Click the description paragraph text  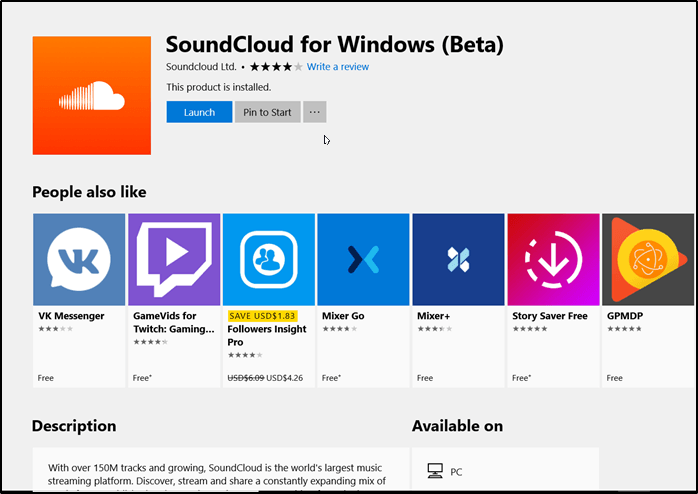pos(217,474)
